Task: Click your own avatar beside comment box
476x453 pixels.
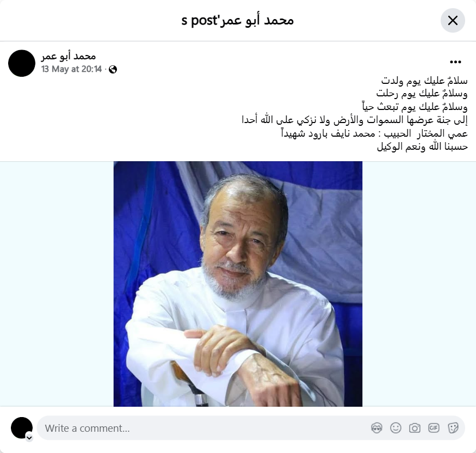Action: (22, 428)
